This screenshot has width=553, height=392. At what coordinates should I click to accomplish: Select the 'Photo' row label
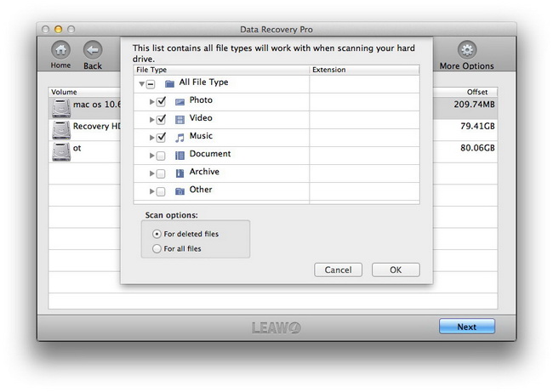coord(201,100)
